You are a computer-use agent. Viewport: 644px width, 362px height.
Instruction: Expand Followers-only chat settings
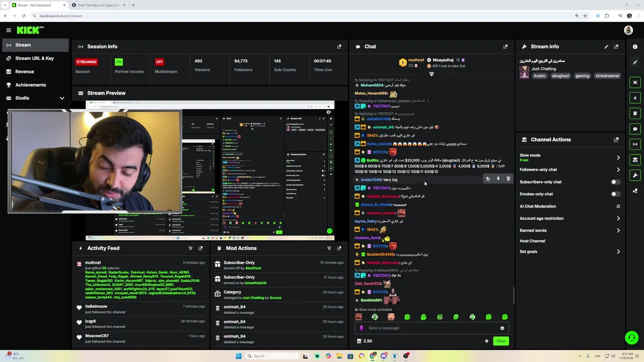pos(618,170)
